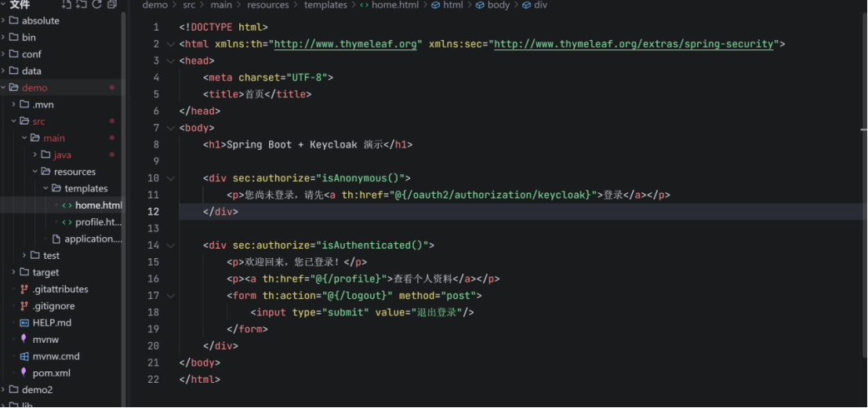Click the pom.xml file icon

(24, 373)
